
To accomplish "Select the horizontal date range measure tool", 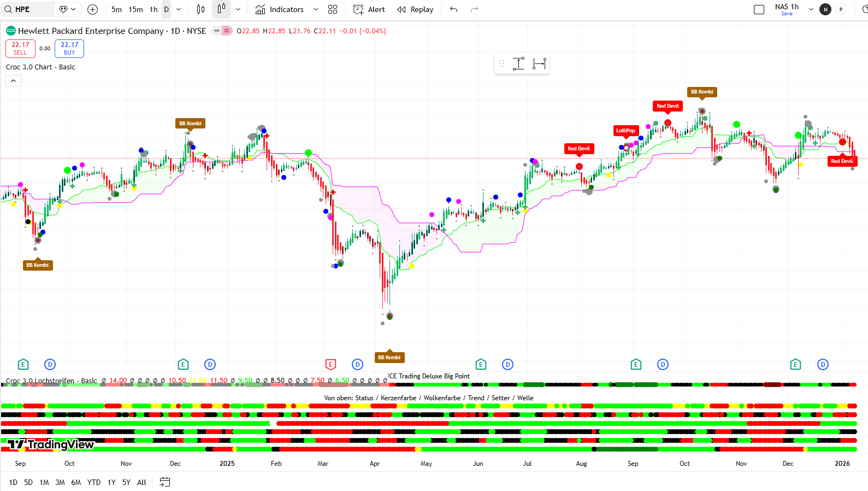I will coord(539,64).
